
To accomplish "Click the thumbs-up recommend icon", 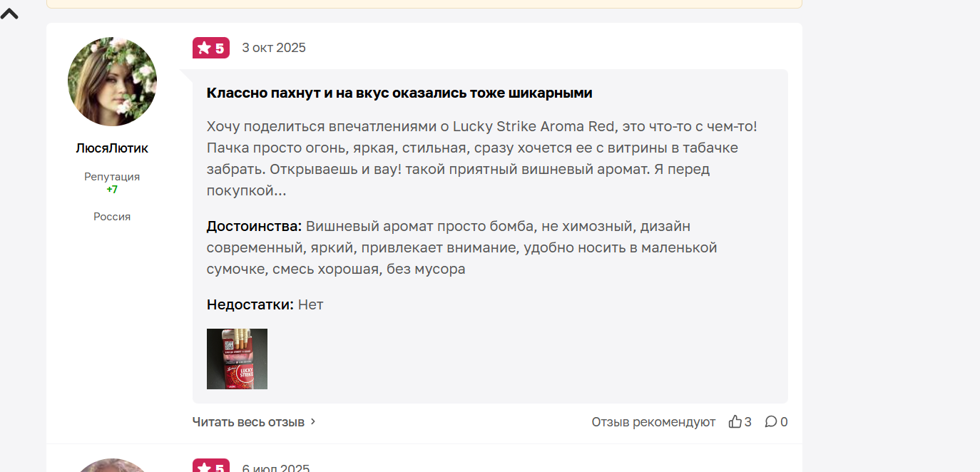I will pyautogui.click(x=735, y=422).
